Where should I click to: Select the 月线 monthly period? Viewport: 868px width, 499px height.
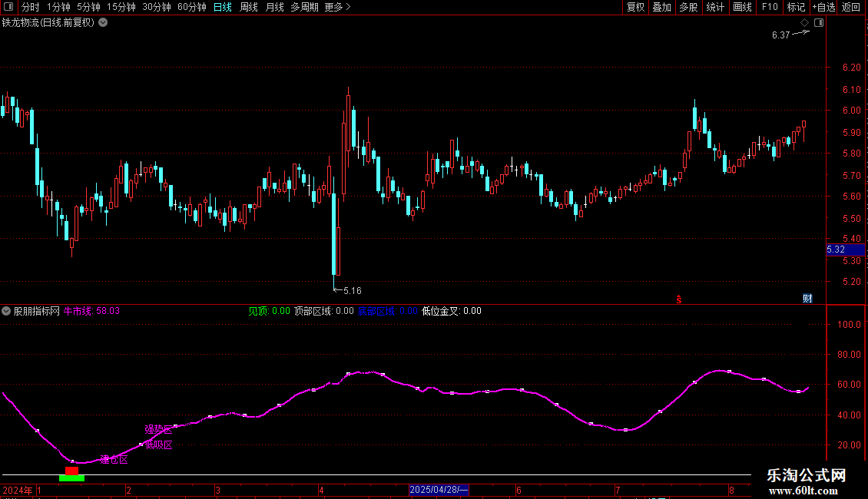[274, 7]
